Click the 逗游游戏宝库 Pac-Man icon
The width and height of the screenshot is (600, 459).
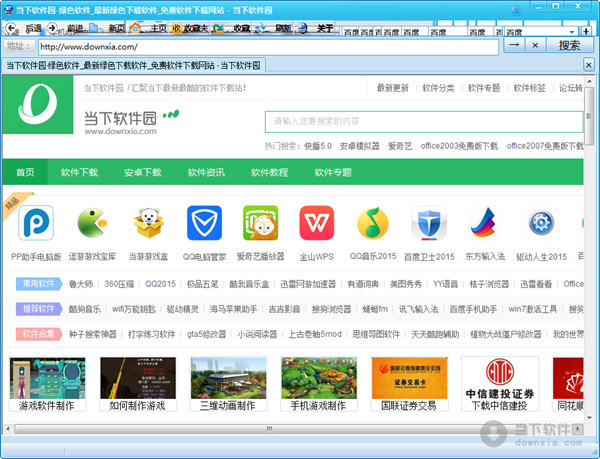[92, 223]
